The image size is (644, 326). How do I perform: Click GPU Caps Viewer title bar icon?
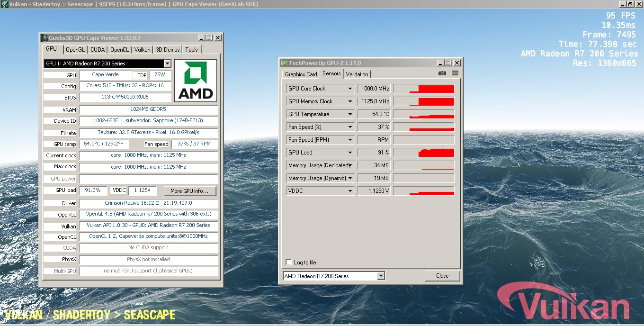click(45, 38)
